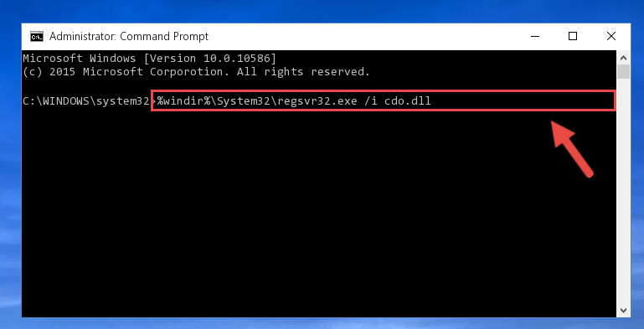The height and width of the screenshot is (329, 644).
Task: Click the blue desktop background below window
Action: point(321,324)
